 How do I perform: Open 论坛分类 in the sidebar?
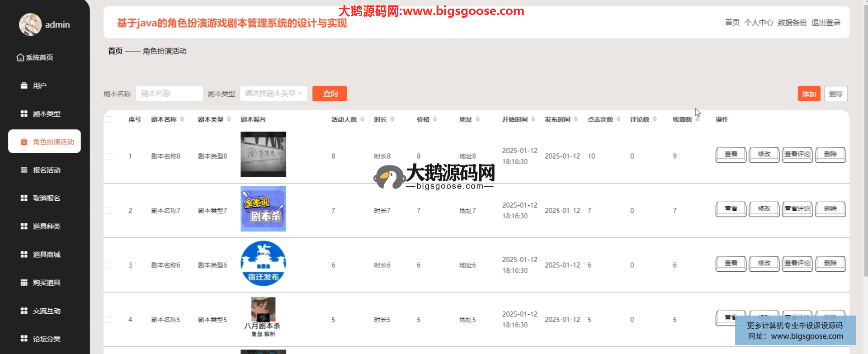coord(46,339)
